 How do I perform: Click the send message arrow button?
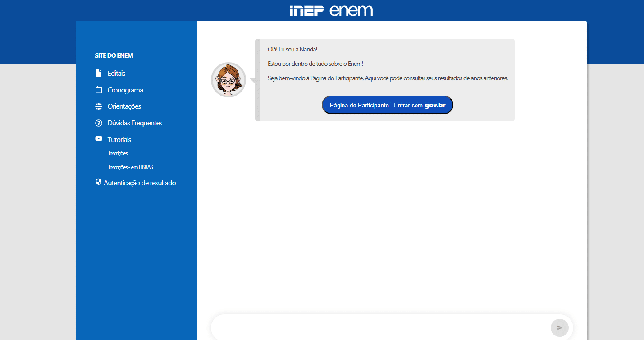pos(560,328)
